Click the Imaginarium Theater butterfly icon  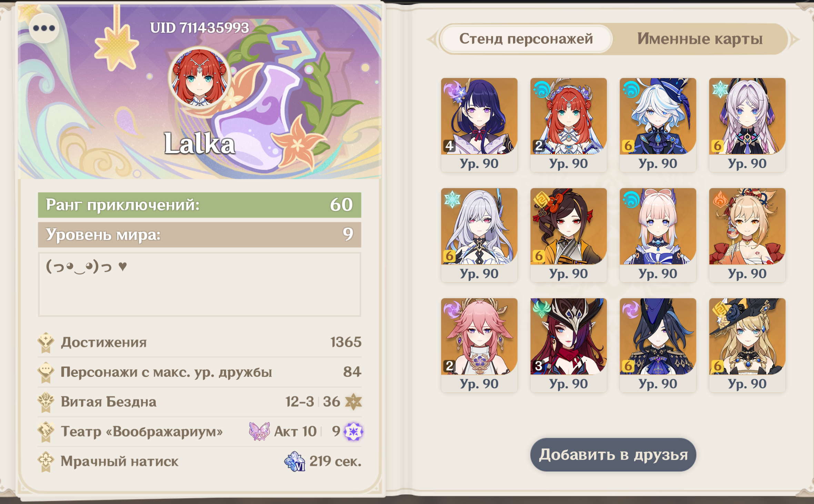point(259,431)
